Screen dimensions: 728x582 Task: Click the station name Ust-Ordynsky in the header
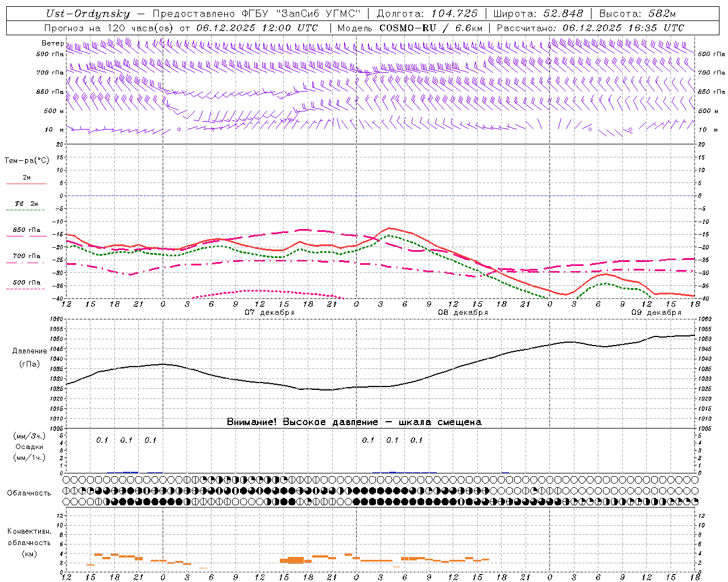88,14
